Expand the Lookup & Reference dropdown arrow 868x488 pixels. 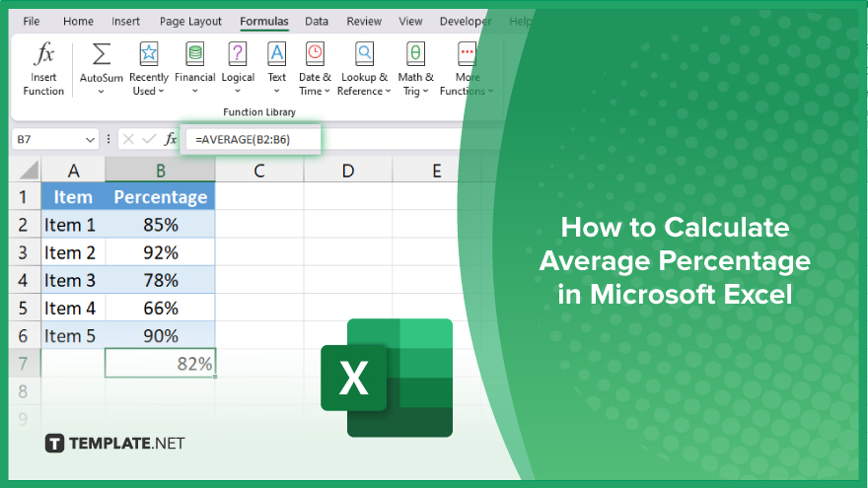tap(388, 92)
